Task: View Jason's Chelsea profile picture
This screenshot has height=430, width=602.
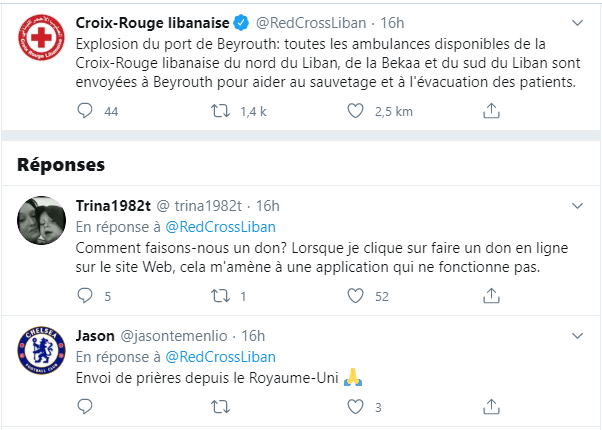Action: (42, 350)
